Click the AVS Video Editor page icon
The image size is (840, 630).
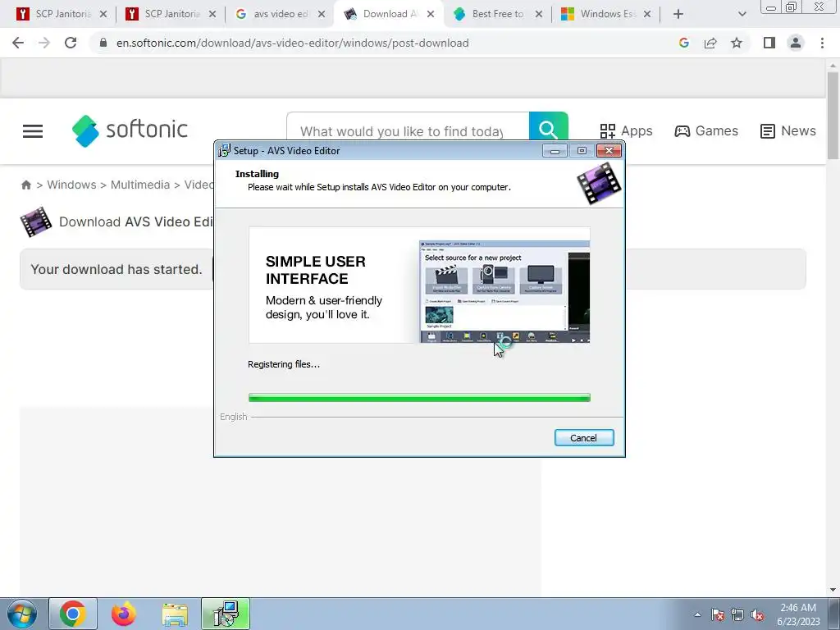(36, 221)
